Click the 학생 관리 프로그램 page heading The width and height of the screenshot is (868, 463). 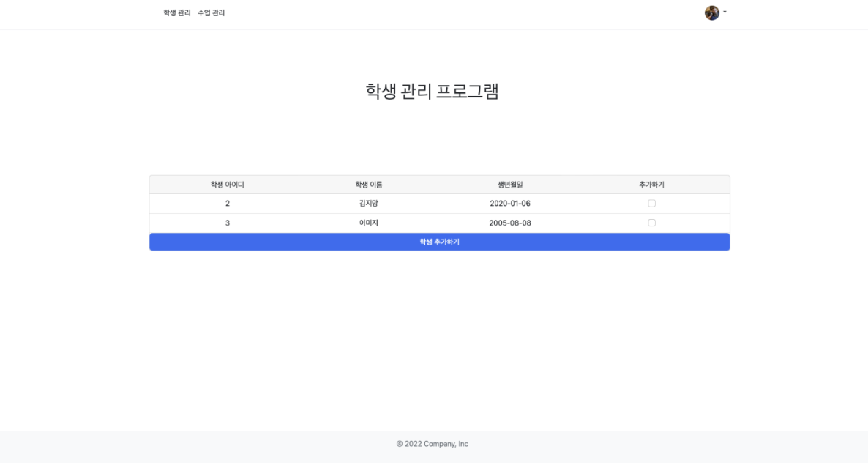click(x=433, y=92)
